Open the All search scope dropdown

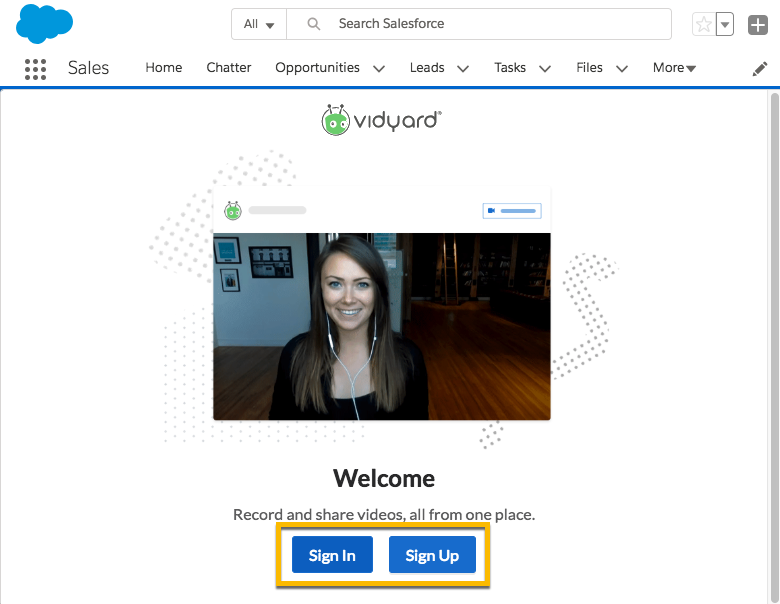(x=259, y=24)
